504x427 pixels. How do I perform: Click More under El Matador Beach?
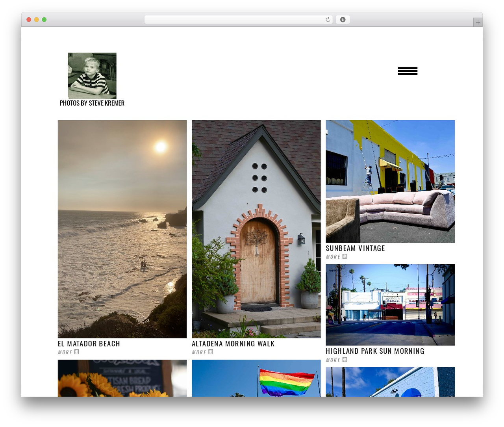[65, 352]
